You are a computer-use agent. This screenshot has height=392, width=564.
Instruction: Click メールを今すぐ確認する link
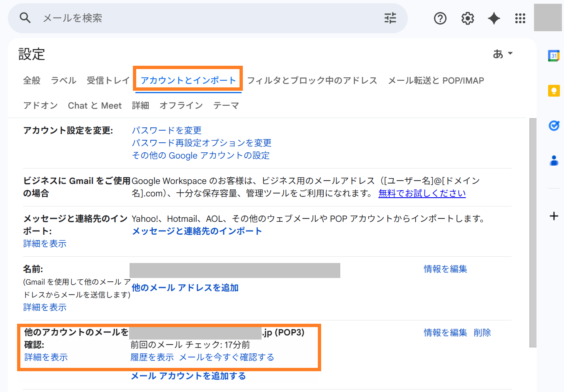point(227,357)
